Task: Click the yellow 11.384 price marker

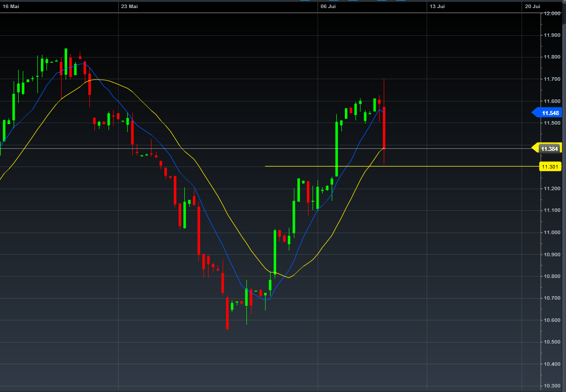Action: [547, 149]
